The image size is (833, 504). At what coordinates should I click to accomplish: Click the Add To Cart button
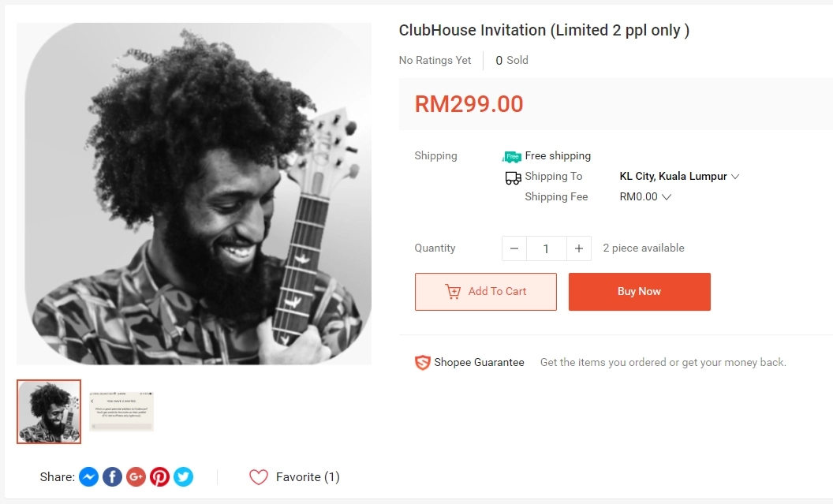click(x=486, y=292)
